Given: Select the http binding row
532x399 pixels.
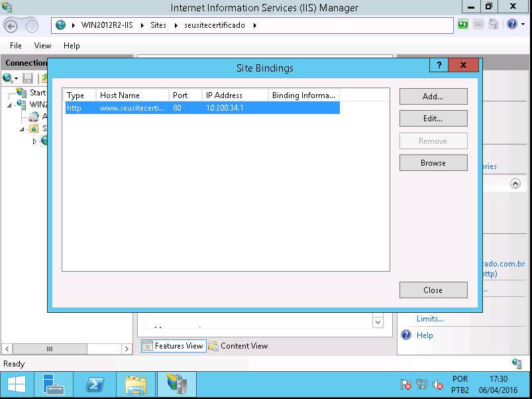Looking at the screenshot, I should 202,108.
